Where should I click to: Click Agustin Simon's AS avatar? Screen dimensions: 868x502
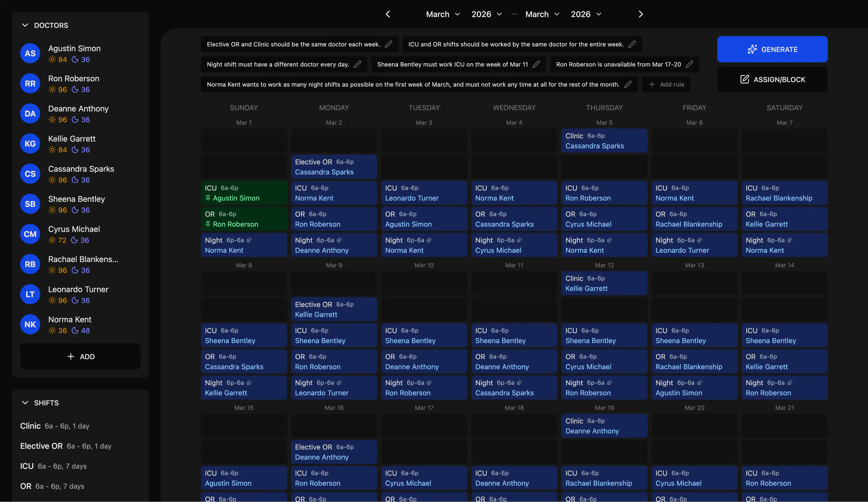coord(30,53)
